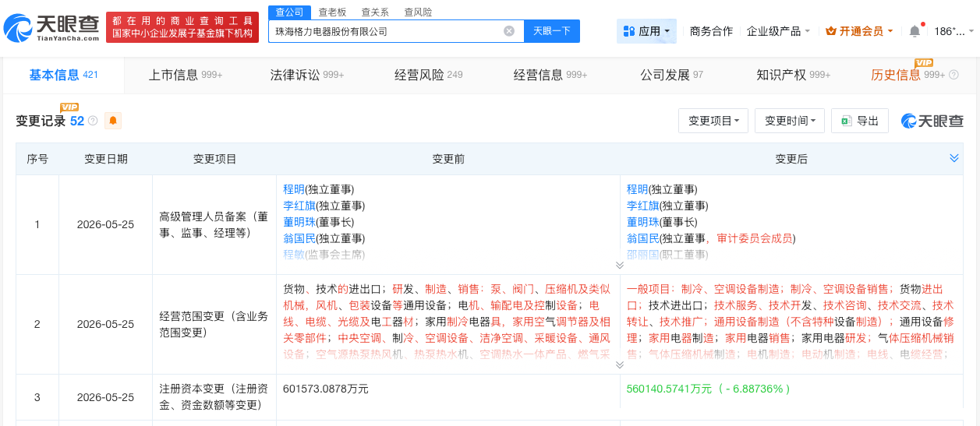Clear the search field with the X icon

tap(509, 31)
